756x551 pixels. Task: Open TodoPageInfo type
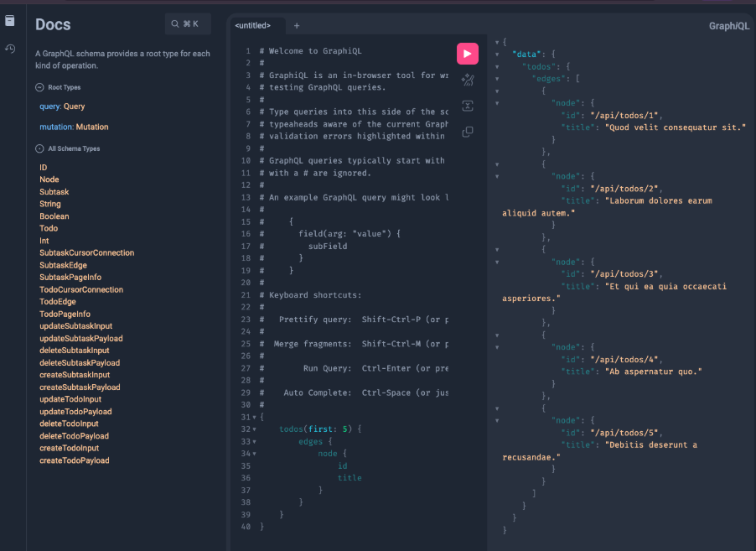click(65, 314)
